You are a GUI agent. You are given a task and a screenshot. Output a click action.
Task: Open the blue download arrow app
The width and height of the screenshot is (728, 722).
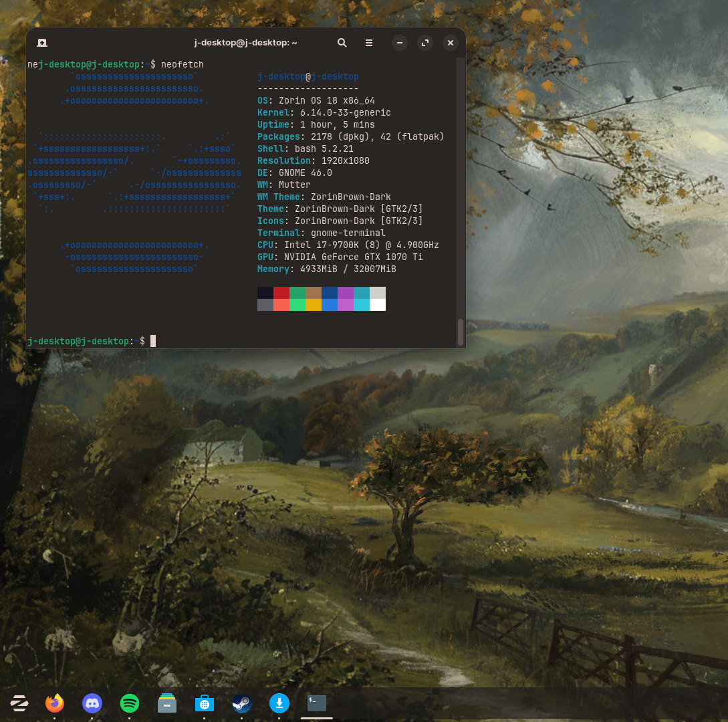click(x=279, y=703)
